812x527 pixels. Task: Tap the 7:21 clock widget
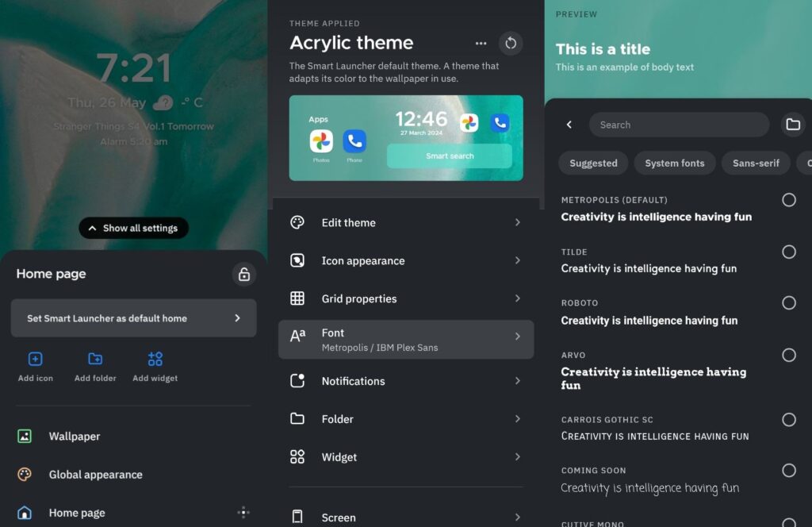coord(135,68)
